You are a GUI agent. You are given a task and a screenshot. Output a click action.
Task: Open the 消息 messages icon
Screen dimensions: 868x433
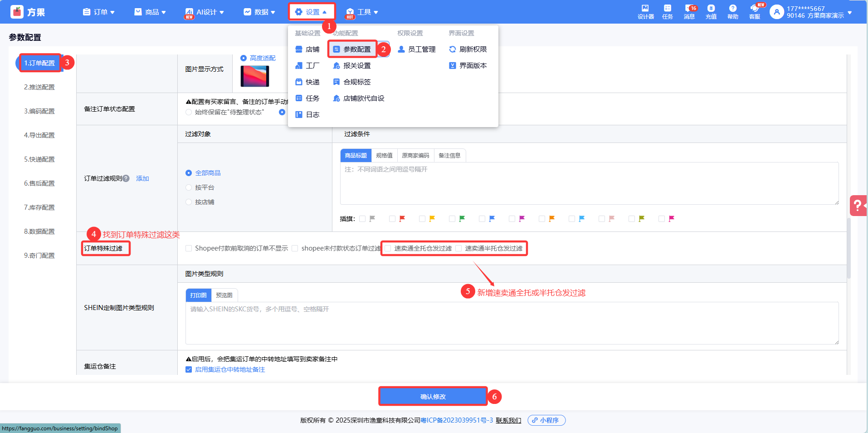click(x=689, y=12)
